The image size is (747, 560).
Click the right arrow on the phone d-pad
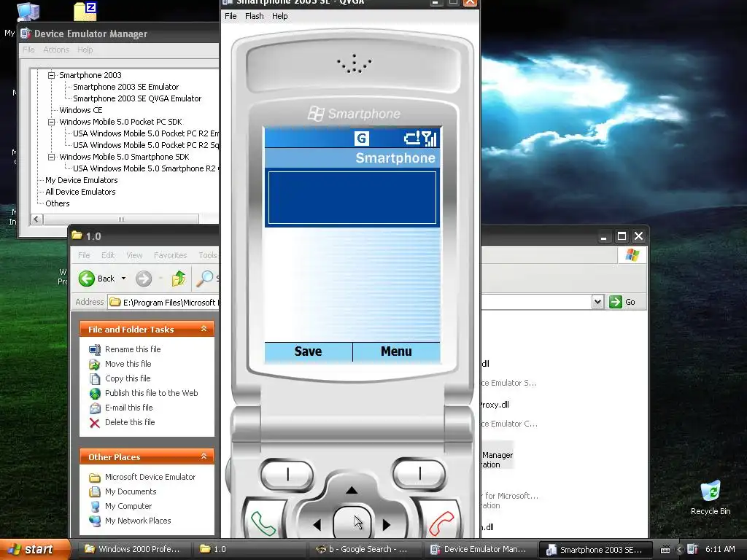pos(387,525)
